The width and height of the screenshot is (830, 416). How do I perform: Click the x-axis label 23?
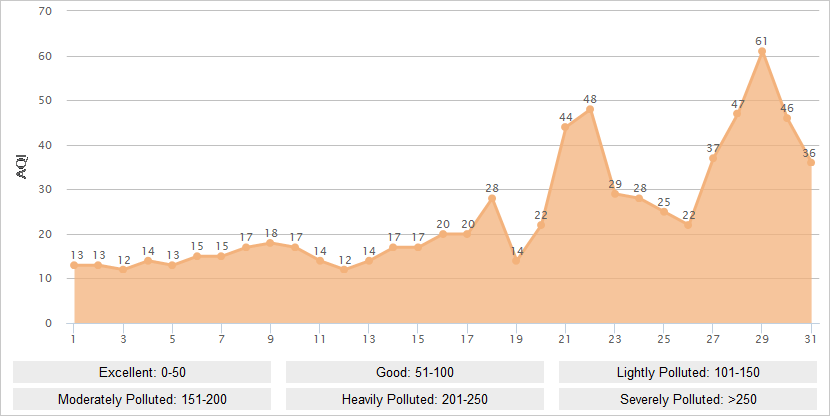point(615,339)
